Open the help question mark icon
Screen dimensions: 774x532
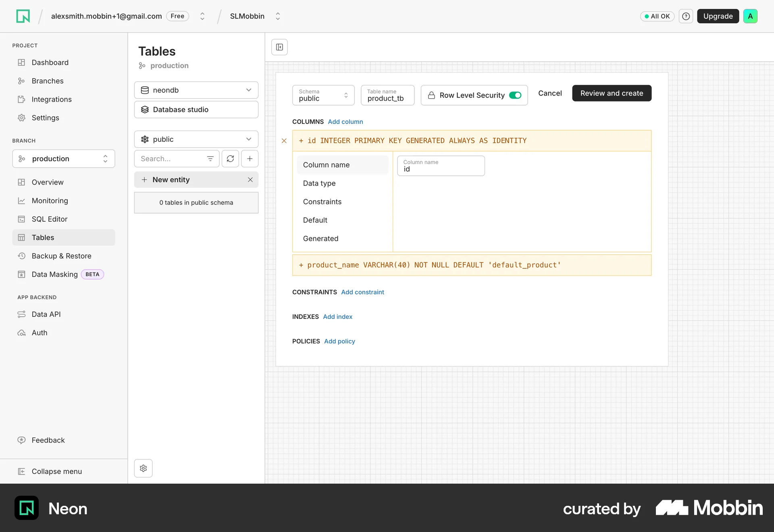tap(686, 16)
